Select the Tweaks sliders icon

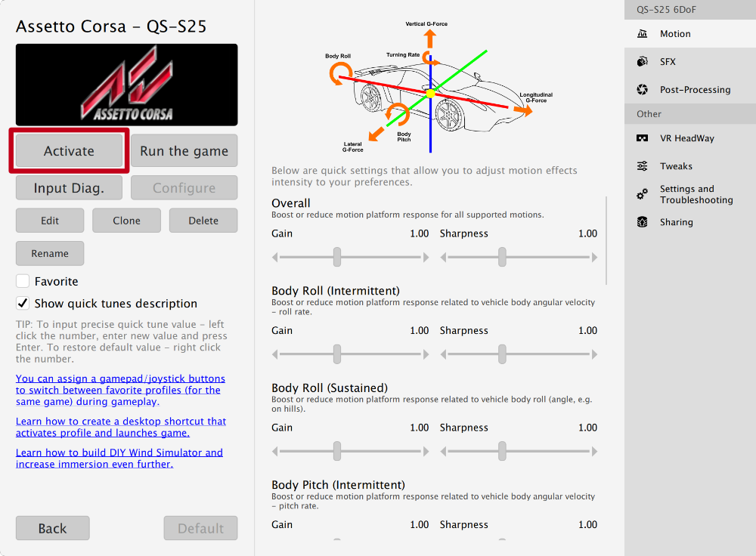click(x=642, y=165)
